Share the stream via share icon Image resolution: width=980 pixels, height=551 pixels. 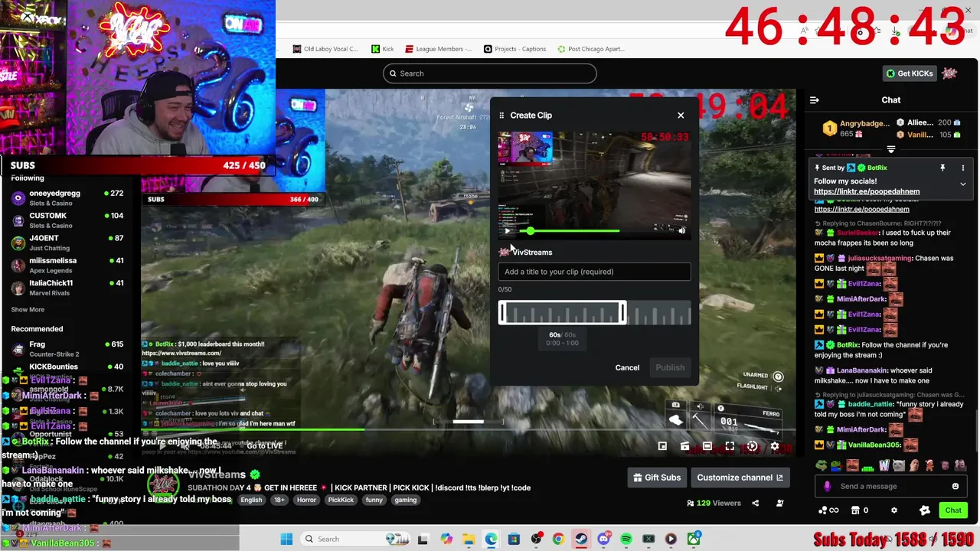pyautogui.click(x=756, y=503)
